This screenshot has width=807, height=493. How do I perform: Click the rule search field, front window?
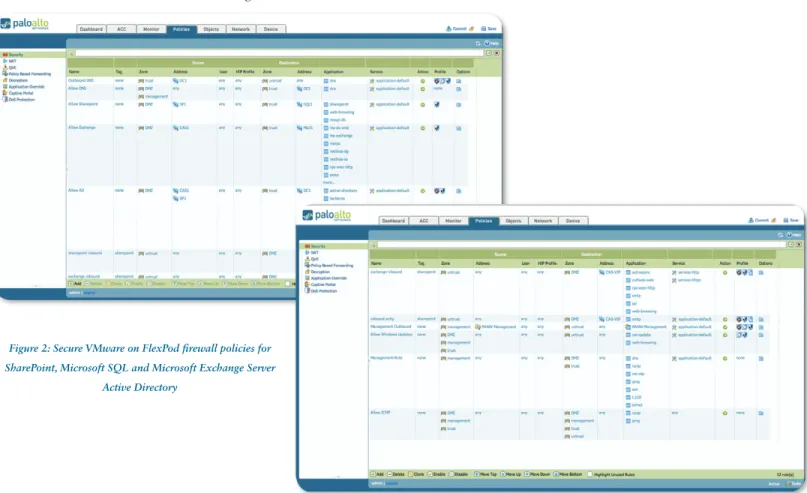582,244
